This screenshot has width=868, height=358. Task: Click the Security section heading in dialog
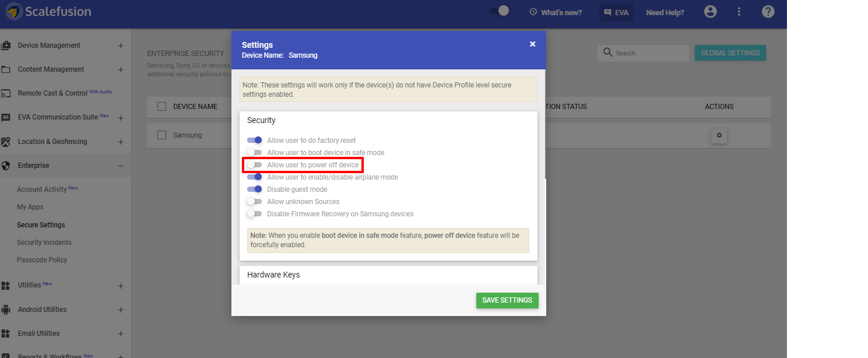(261, 120)
